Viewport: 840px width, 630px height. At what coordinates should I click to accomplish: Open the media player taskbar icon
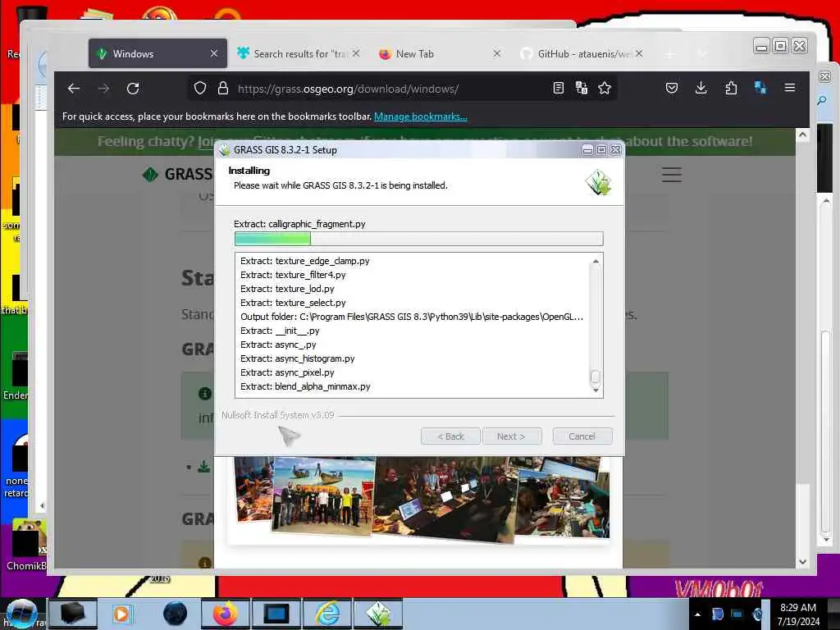[123, 614]
